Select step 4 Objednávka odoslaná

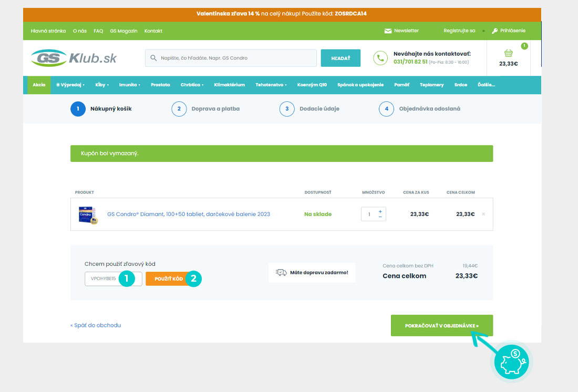pos(419,109)
